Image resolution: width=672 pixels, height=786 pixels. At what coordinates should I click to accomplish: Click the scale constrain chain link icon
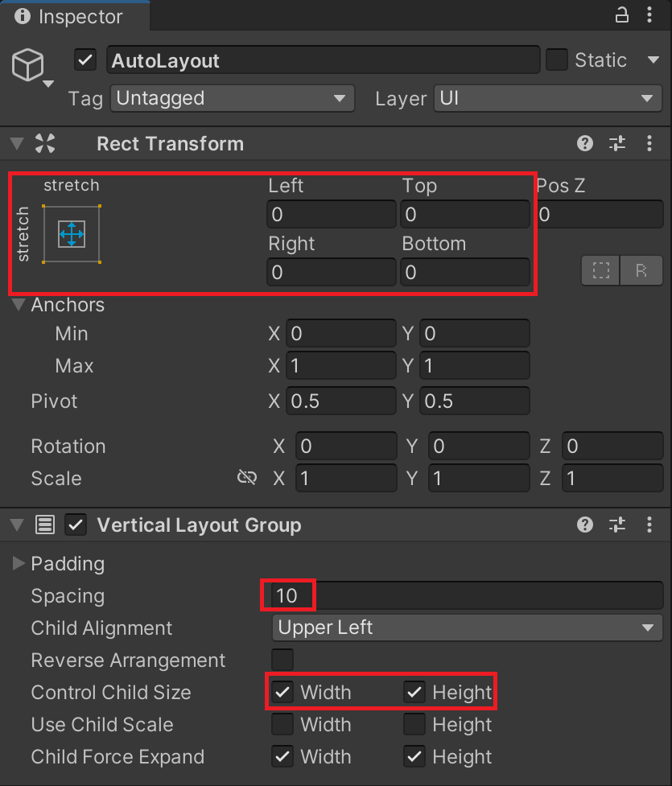(247, 477)
